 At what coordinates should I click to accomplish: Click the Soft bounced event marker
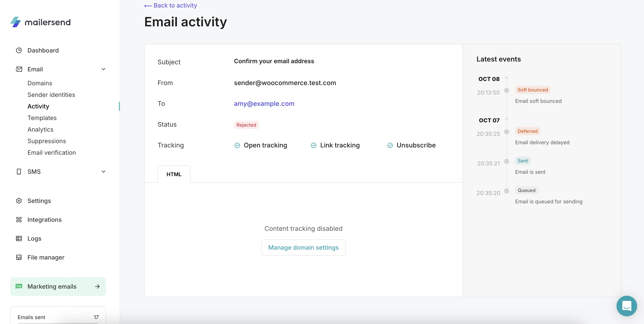[507, 91]
